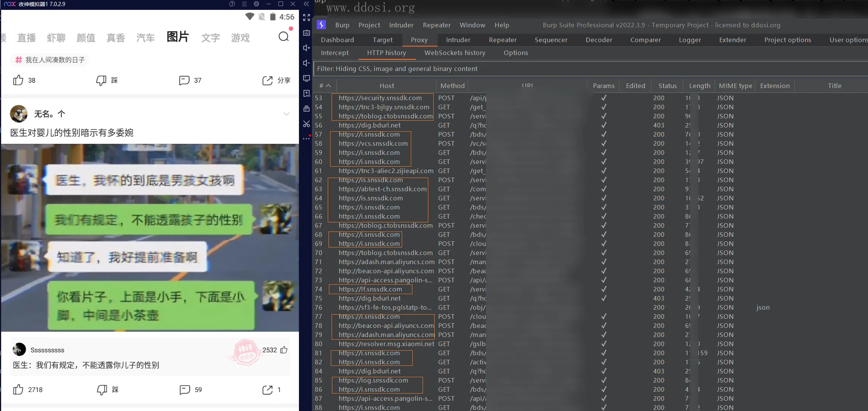
Task: Like the top comment with 2532 likes
Action: pyautogui.click(x=284, y=350)
